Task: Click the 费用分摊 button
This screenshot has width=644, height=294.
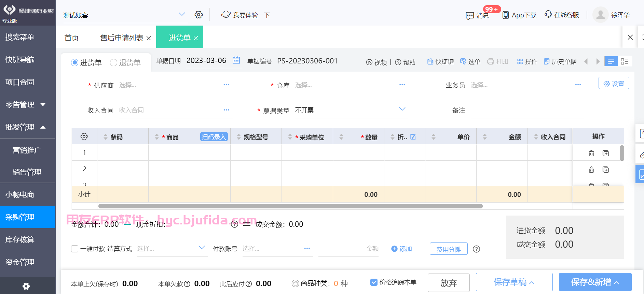Action: (449, 249)
